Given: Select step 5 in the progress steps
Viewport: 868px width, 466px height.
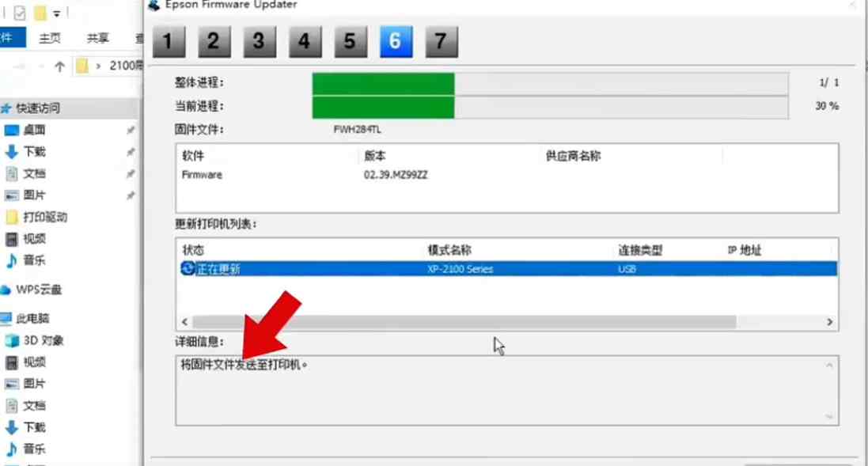Looking at the screenshot, I should click(351, 41).
